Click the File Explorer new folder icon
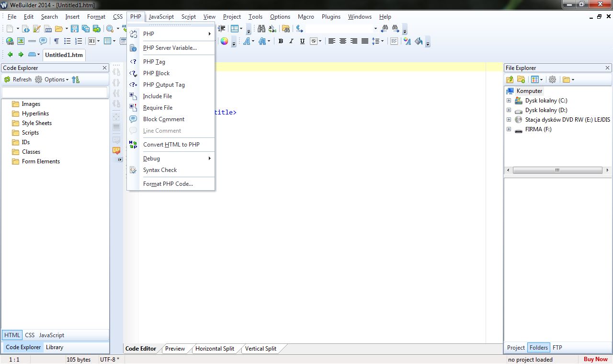This screenshot has height=364, width=613. pyautogui.click(x=521, y=80)
